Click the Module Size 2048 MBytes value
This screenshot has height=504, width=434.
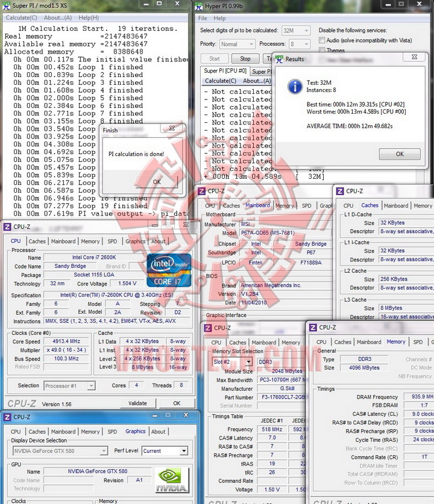pyautogui.click(x=282, y=371)
